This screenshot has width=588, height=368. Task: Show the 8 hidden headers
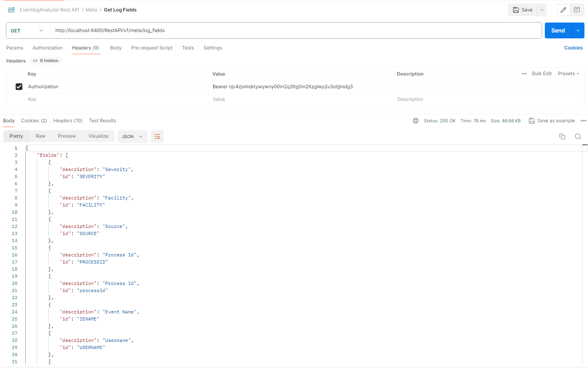tap(45, 61)
